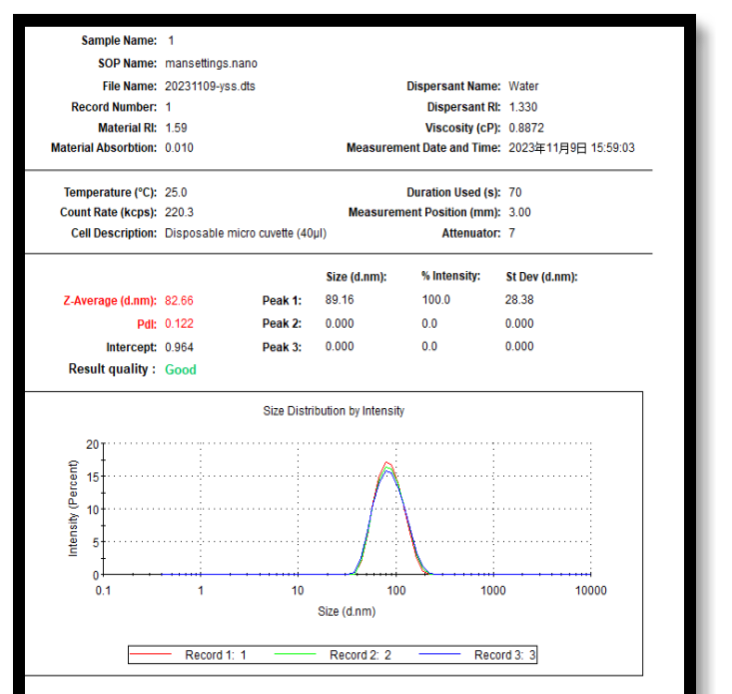Click the green Good result quality text
The width and height of the screenshot is (732, 694).
coord(181,369)
